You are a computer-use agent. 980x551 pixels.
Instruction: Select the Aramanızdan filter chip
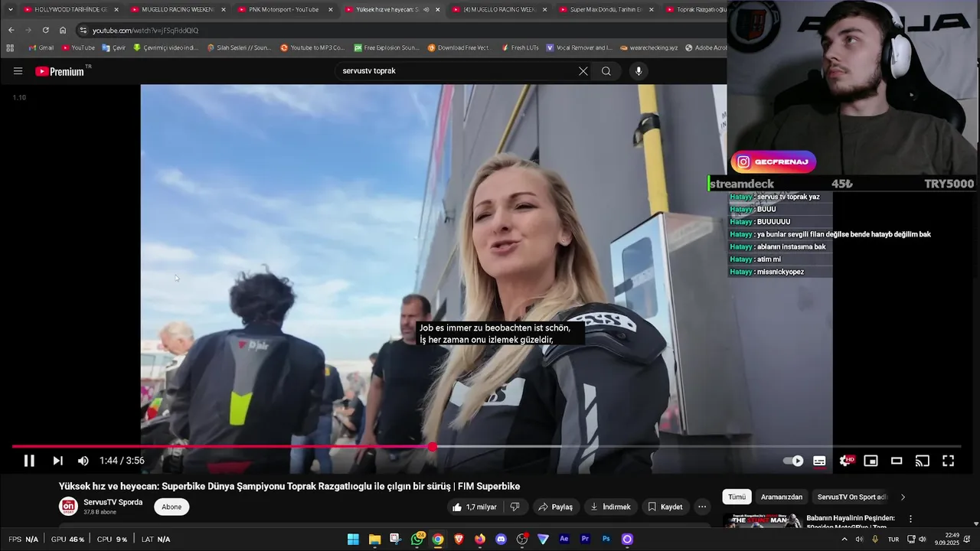pos(782,497)
